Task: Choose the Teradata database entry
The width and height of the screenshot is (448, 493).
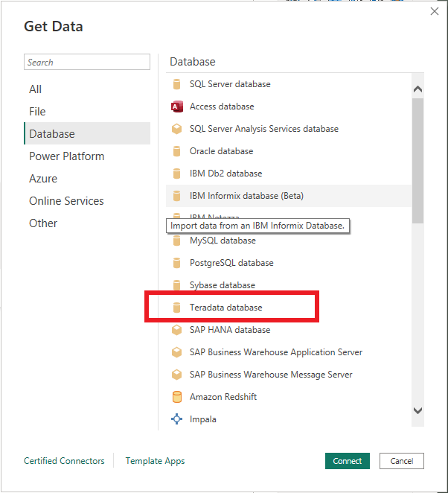Action: [x=289, y=308]
